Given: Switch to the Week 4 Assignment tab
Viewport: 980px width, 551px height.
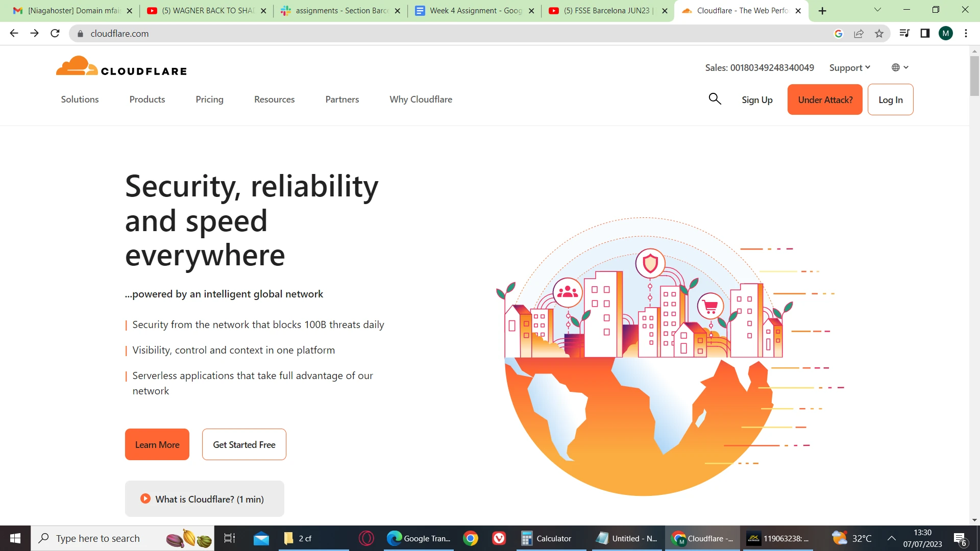Looking at the screenshot, I should click(x=475, y=11).
